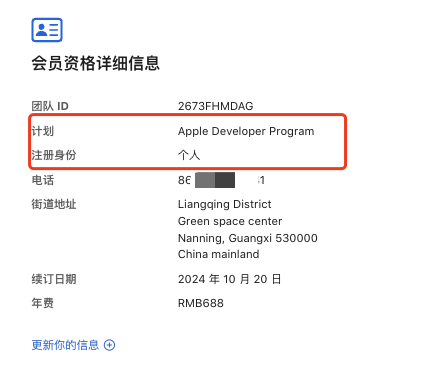Click the Green space center address line
431x375 pixels.
point(230,221)
